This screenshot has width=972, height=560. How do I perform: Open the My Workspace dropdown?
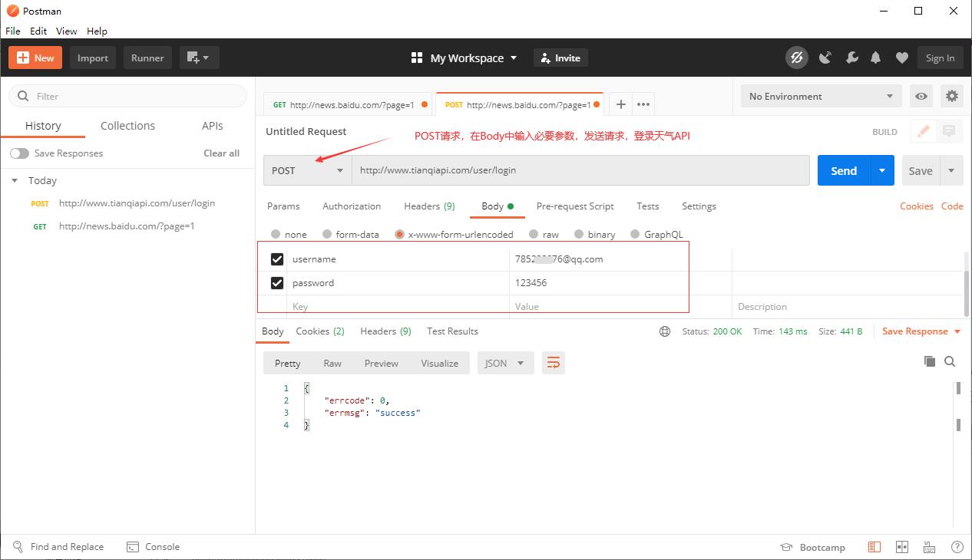pyautogui.click(x=474, y=58)
